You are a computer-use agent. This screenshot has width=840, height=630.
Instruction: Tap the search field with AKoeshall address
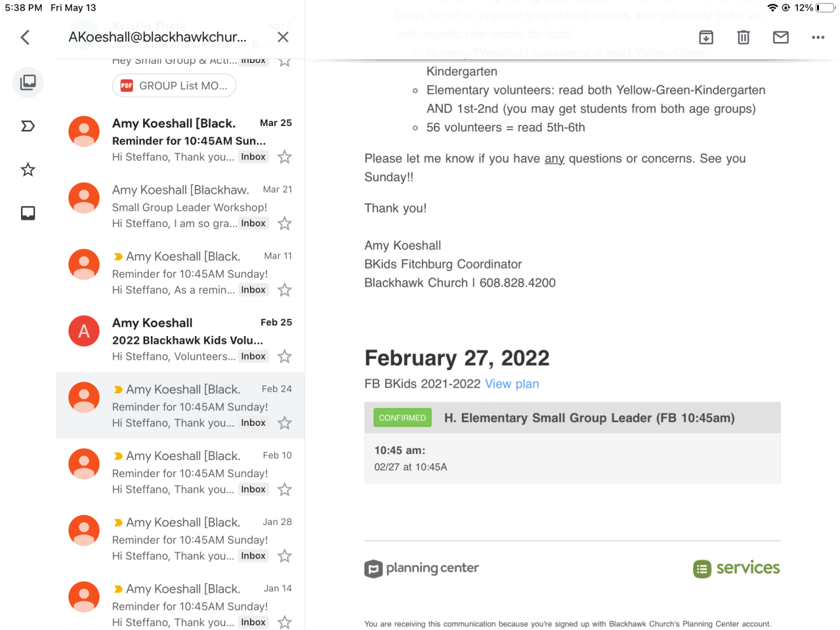tap(157, 37)
